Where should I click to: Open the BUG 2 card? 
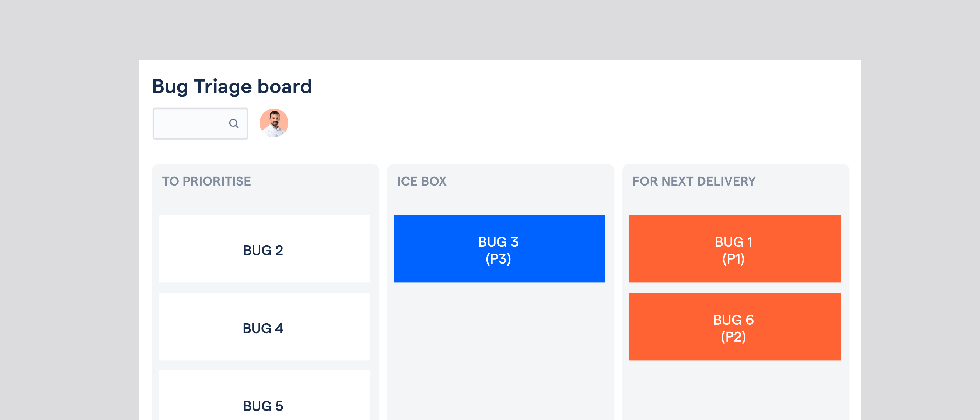[x=264, y=248]
